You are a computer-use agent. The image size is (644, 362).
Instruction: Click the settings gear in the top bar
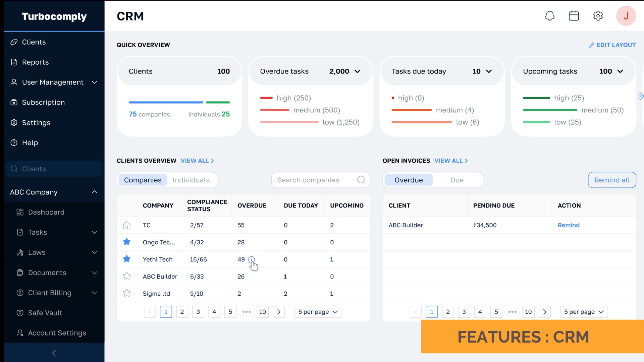coord(598,15)
